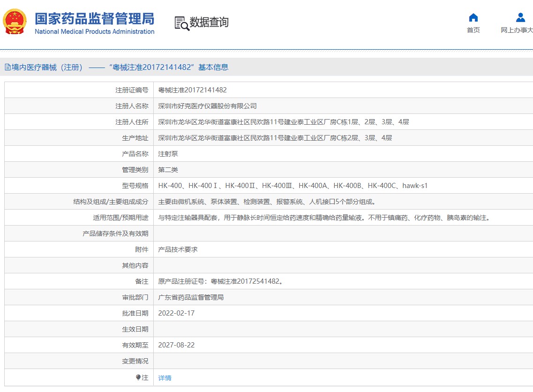Click the 有效期至 row label
The height and width of the screenshot is (392, 533).
click(x=135, y=345)
